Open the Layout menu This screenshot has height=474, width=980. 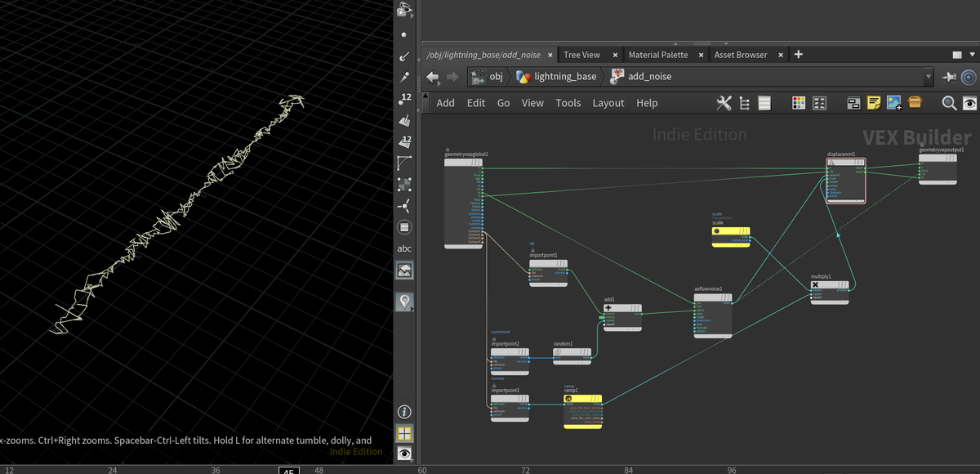click(608, 103)
